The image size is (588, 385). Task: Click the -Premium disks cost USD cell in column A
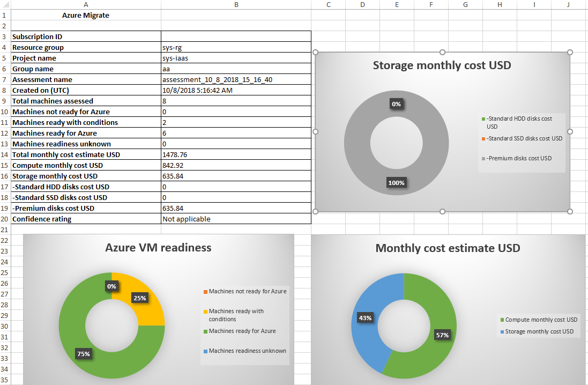click(86, 208)
